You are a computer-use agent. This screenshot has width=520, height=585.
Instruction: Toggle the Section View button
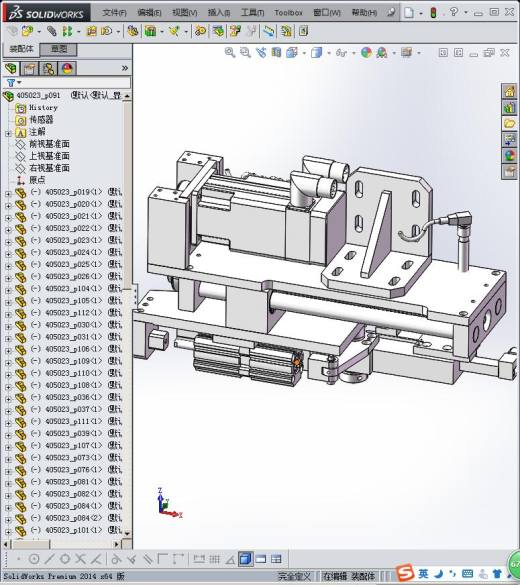(x=276, y=53)
